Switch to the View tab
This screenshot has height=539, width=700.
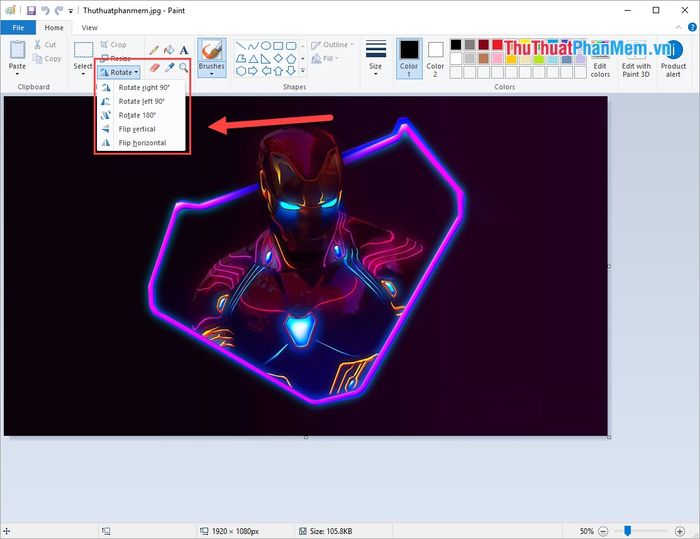coord(90,28)
